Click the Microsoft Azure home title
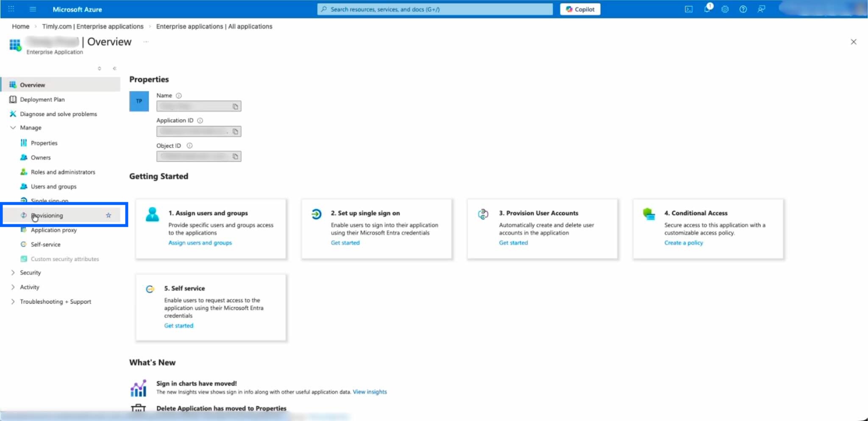The width and height of the screenshot is (868, 421). (77, 9)
